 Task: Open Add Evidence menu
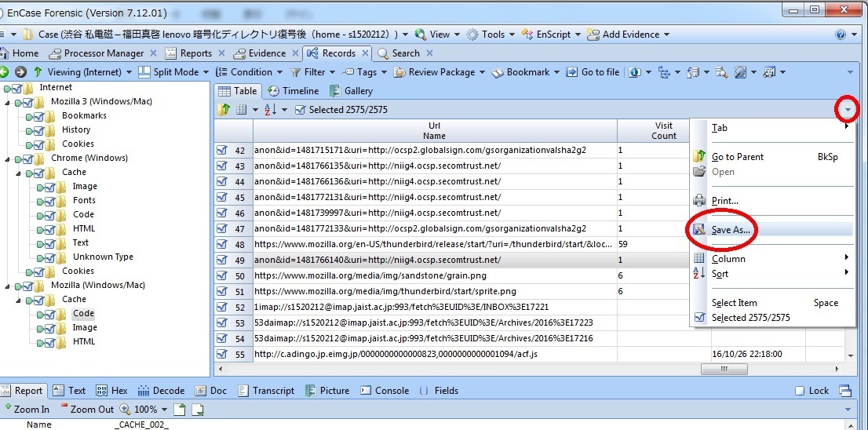coord(629,35)
